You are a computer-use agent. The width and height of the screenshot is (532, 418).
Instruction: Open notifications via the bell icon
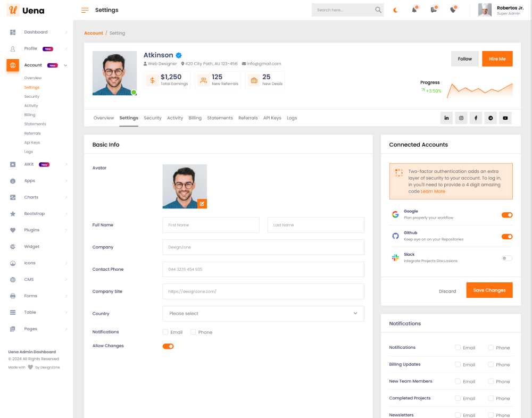coord(414,10)
